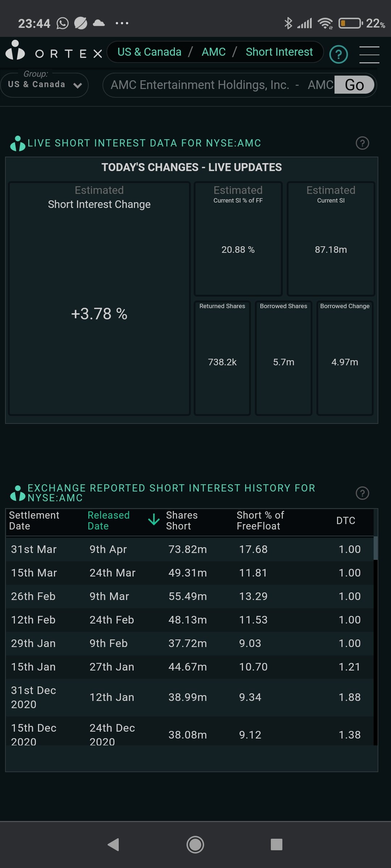
Task: Select Short Interest breadcrumb
Action: pos(279,52)
